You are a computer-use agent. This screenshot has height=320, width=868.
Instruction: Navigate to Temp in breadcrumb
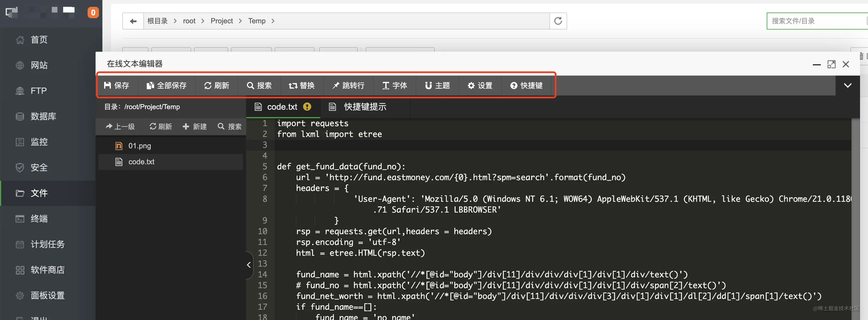257,21
